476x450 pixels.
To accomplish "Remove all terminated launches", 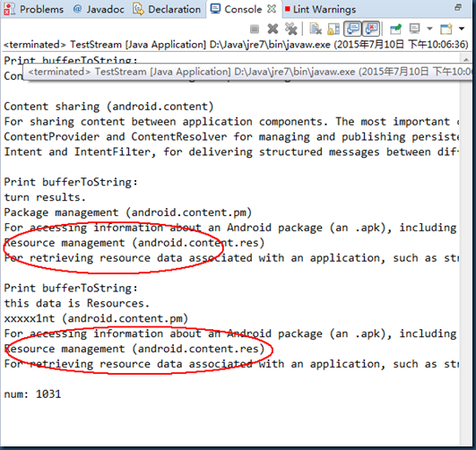I will (291, 30).
